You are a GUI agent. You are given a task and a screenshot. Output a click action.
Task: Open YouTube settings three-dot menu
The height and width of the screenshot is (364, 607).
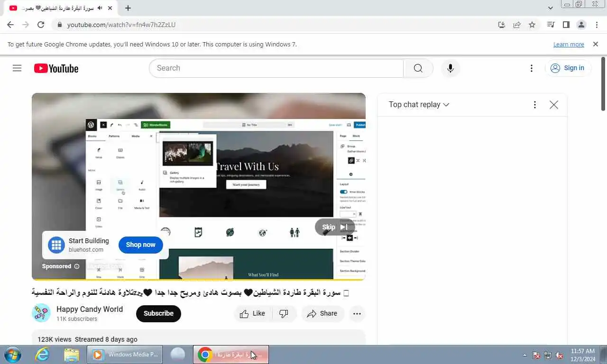click(x=532, y=68)
